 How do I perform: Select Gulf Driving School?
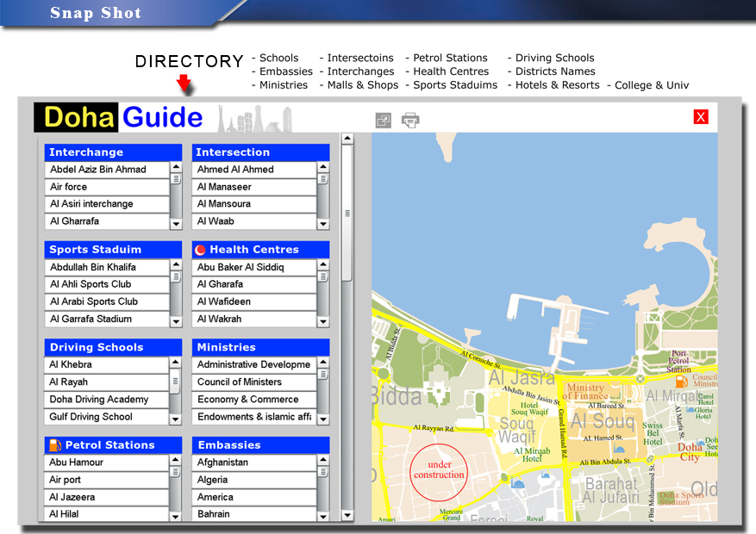107,417
